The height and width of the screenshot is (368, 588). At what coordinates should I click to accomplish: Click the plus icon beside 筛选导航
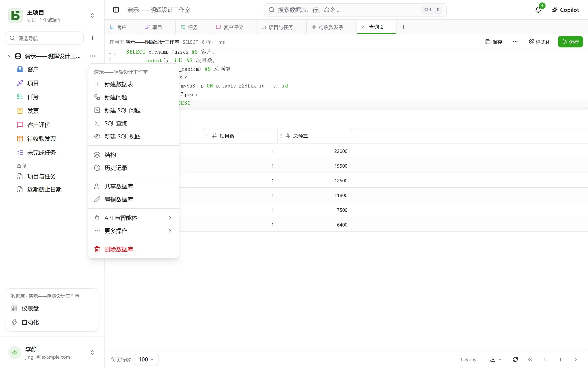click(92, 38)
